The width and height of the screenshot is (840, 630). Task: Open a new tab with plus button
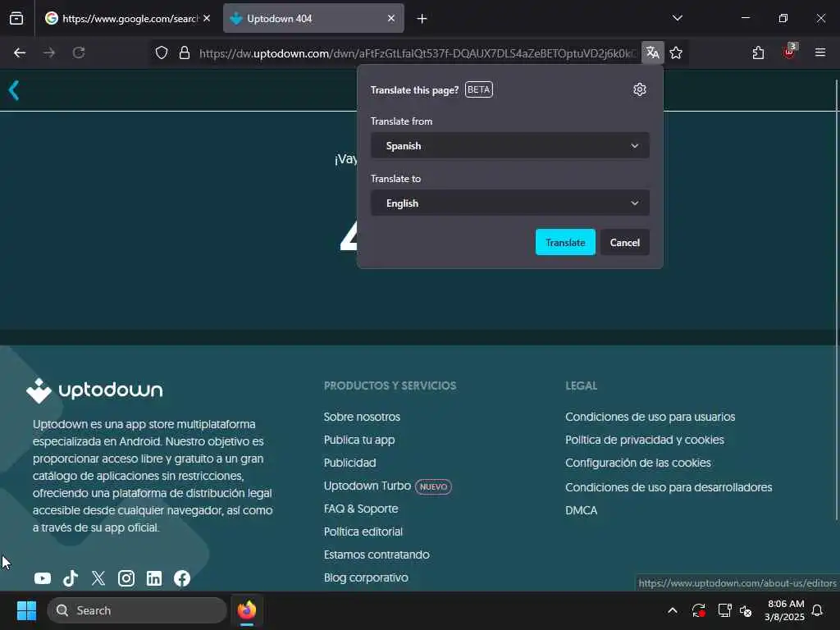click(422, 19)
